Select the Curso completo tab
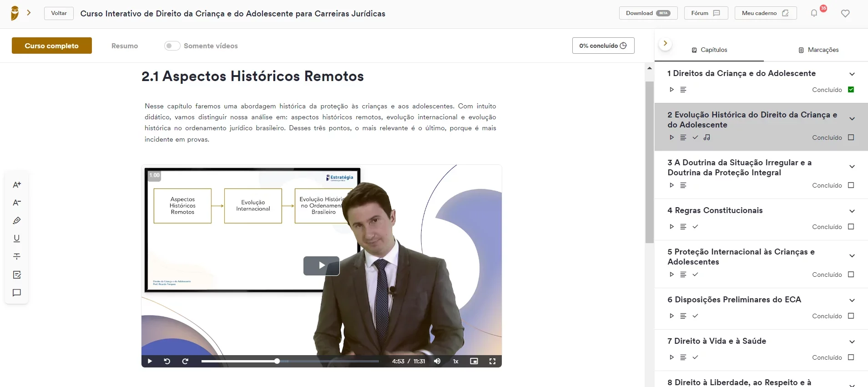This screenshot has height=387, width=868. tap(52, 46)
